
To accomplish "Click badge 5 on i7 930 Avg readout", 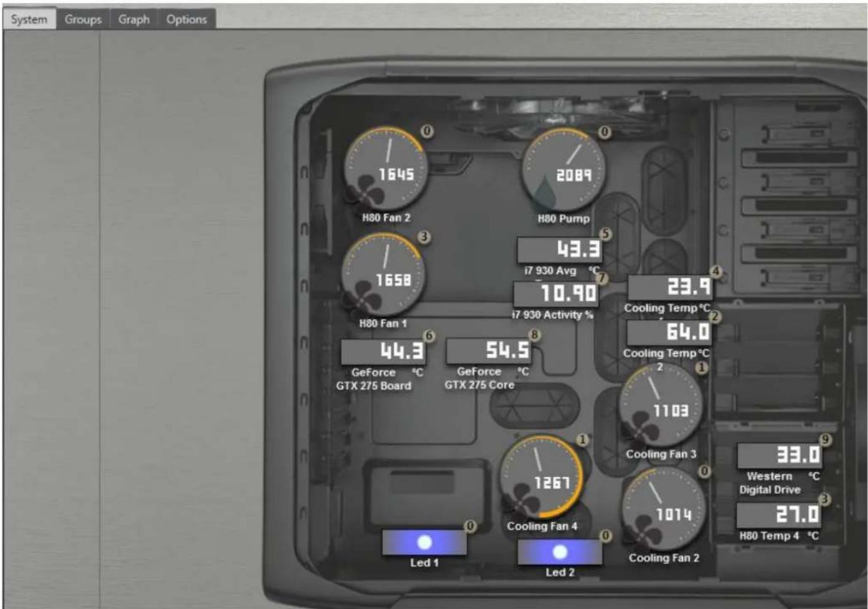I will (606, 234).
